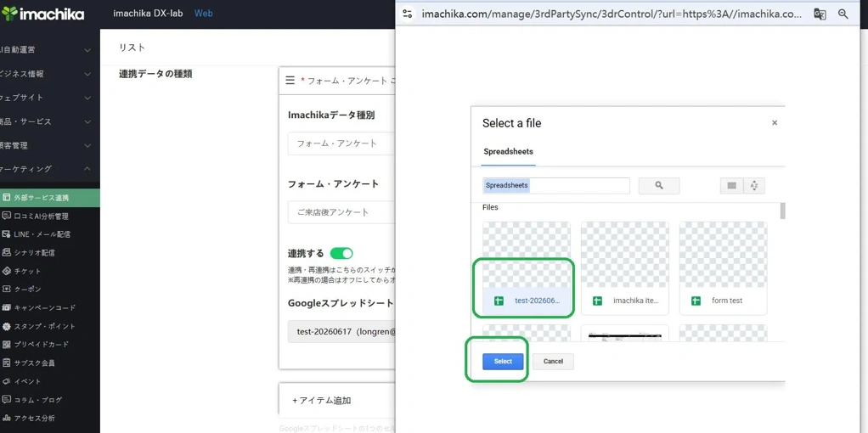
Task: Click the zoom magnifier icon in address bar
Action: coord(843,14)
